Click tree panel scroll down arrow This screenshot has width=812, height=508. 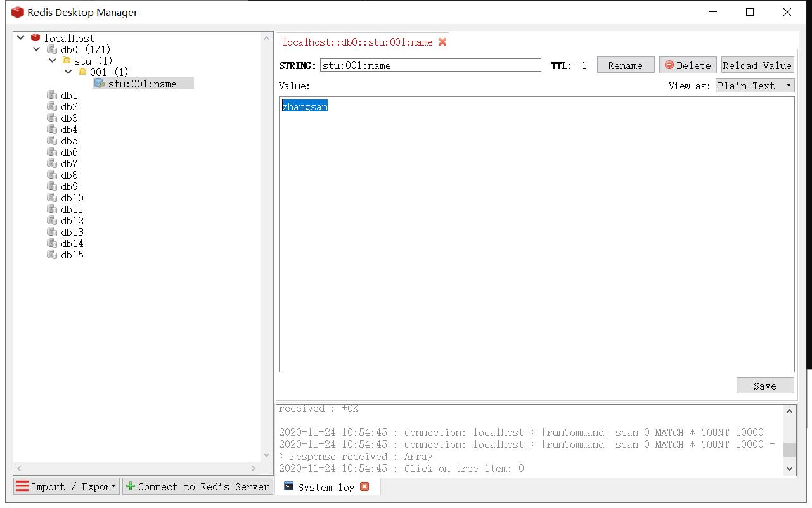pos(267,455)
